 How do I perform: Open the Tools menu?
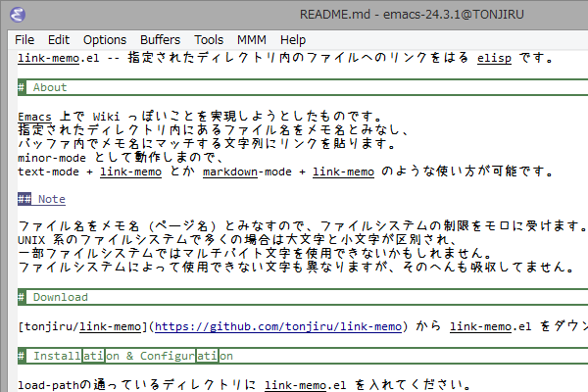pyautogui.click(x=209, y=40)
